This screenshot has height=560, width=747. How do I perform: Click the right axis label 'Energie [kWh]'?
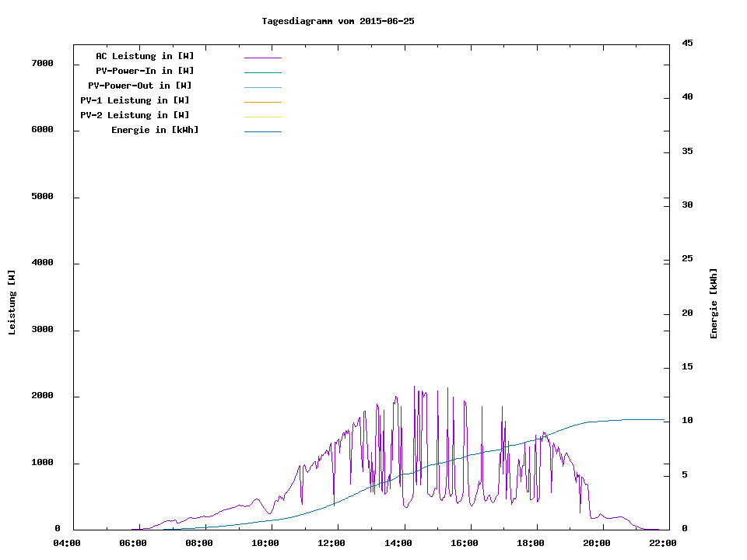(x=714, y=303)
